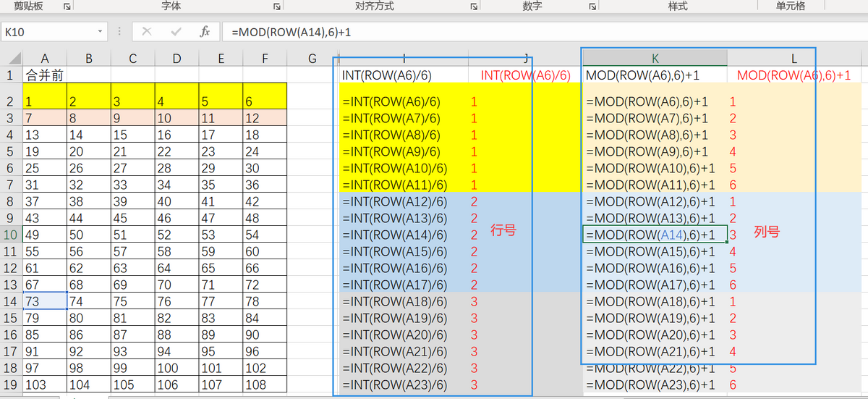The height and width of the screenshot is (399, 868).
Task: Select column B header
Action: point(89,58)
